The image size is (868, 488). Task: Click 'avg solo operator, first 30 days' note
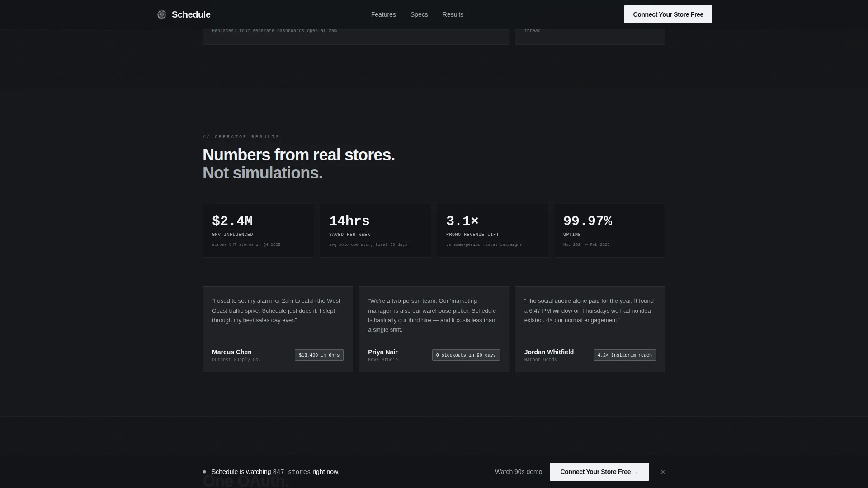[368, 244]
